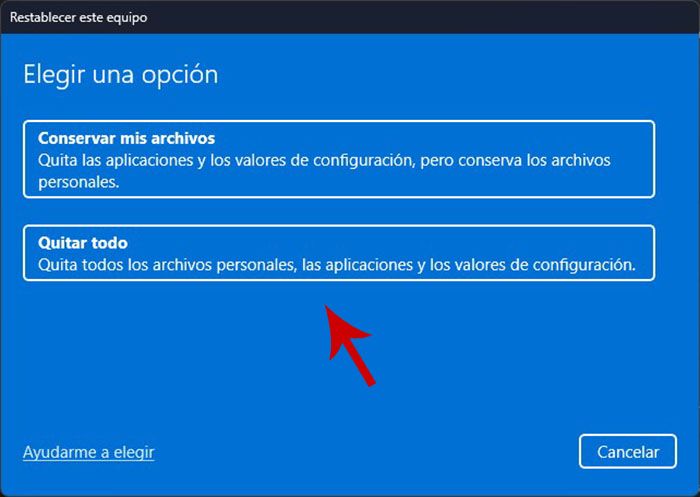This screenshot has width=700, height=497.
Task: Click description starting Quita todos los archivos personales
Action: (337, 265)
